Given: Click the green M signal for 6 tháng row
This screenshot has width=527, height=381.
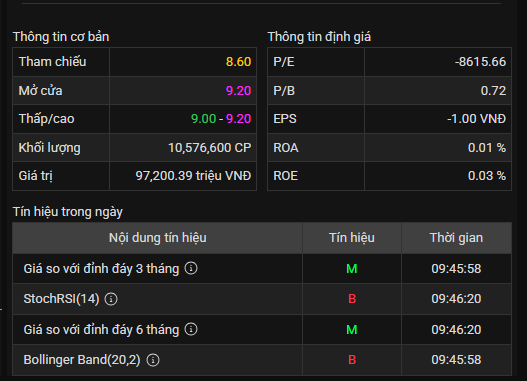Looking at the screenshot, I should [x=352, y=330].
